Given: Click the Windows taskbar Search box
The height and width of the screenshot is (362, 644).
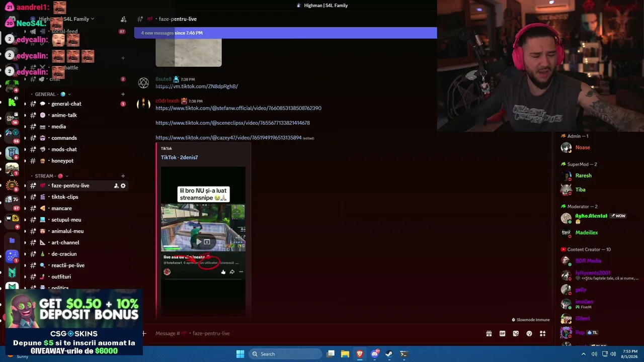Looking at the screenshot, I should click(x=286, y=354).
